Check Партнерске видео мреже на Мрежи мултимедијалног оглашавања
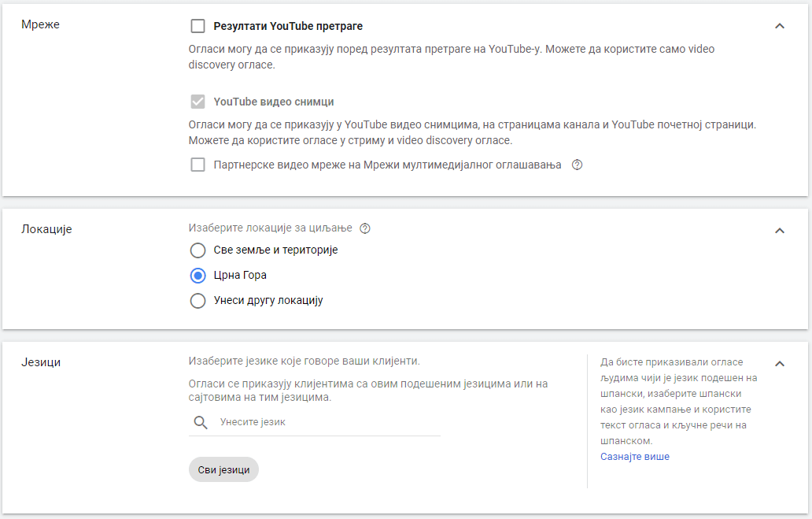 click(197, 165)
